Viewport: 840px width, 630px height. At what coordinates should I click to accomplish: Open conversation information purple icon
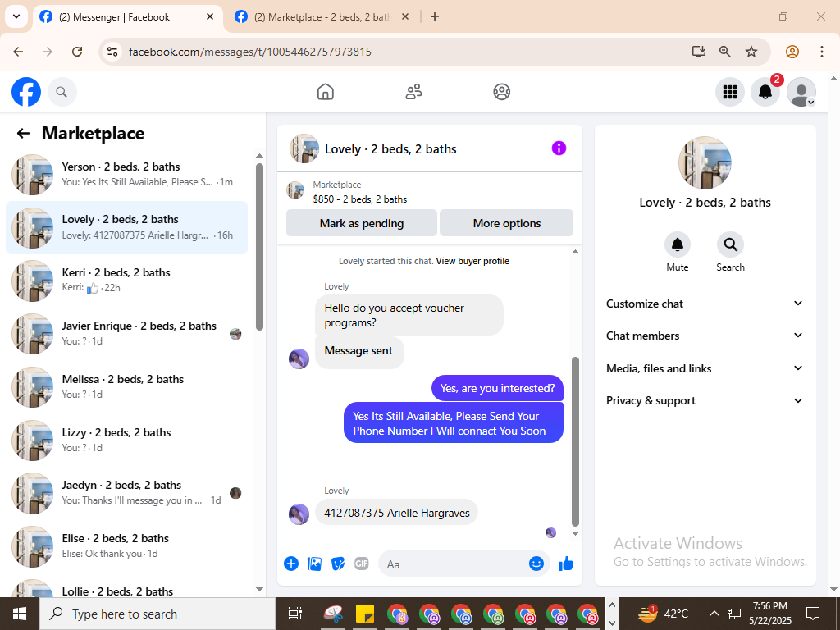tap(559, 148)
